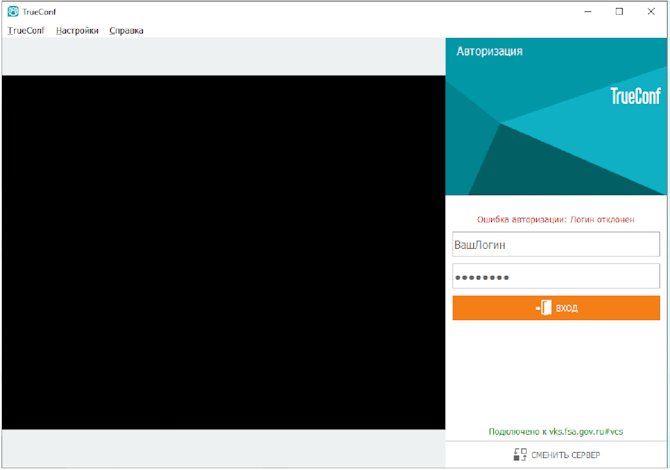This screenshot has width=670, height=470.
Task: Click the black video preview area
Action: point(223,253)
